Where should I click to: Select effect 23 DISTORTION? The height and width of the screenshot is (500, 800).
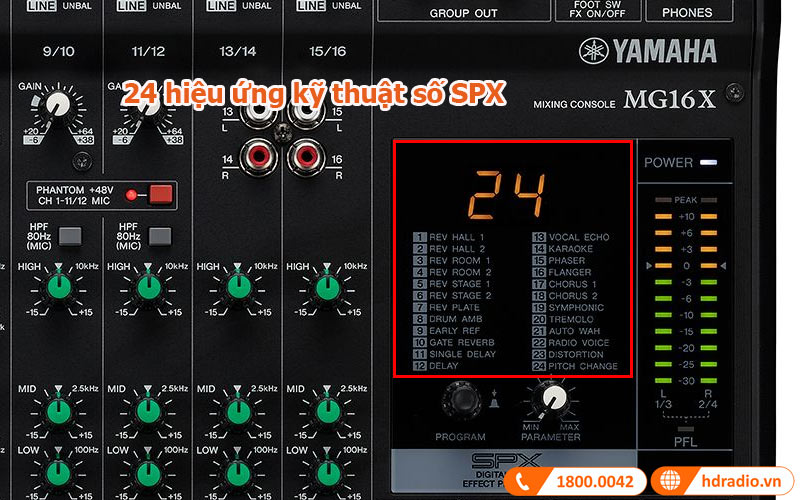pos(568,355)
